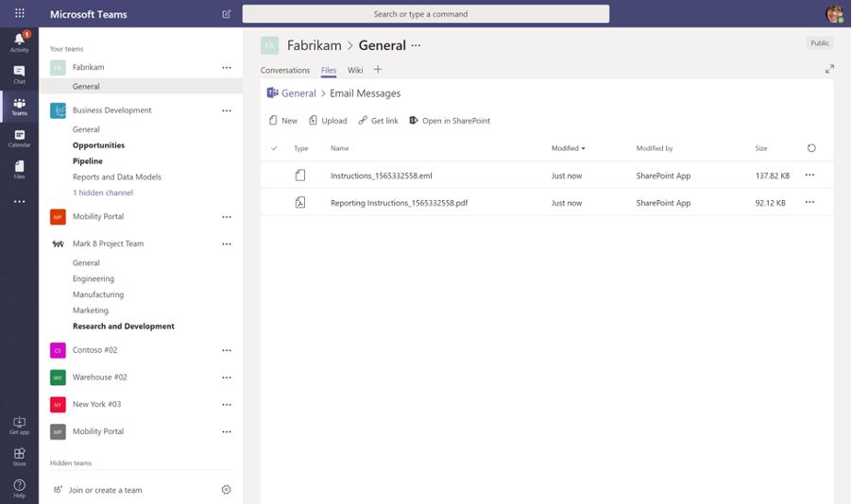Open Help in the left rail
This screenshot has height=504, width=852.
(20, 488)
